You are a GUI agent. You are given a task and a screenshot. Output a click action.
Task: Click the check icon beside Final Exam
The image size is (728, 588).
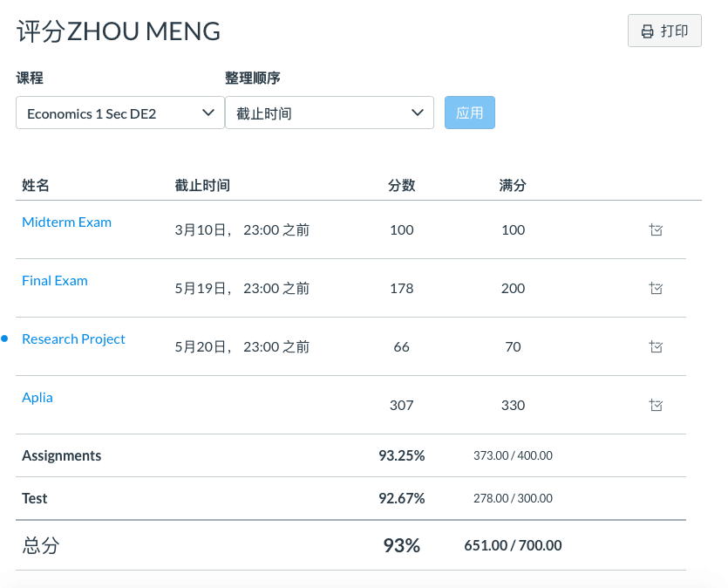pyautogui.click(x=656, y=288)
